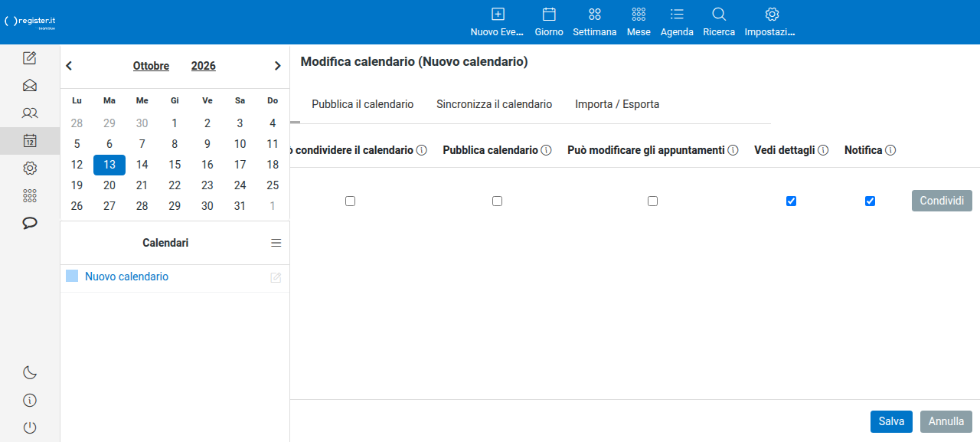
Task: Open the Ottobre month selector
Action: tap(151, 66)
